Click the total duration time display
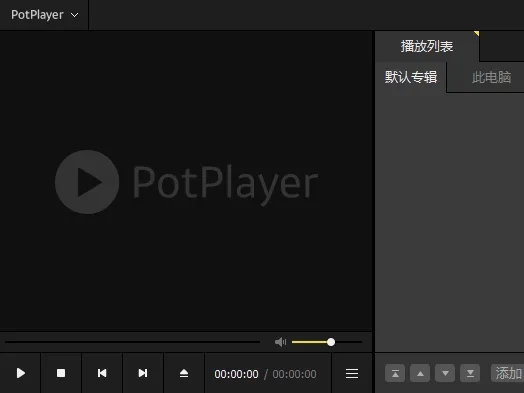Viewport: 524px width, 393px height. click(294, 374)
